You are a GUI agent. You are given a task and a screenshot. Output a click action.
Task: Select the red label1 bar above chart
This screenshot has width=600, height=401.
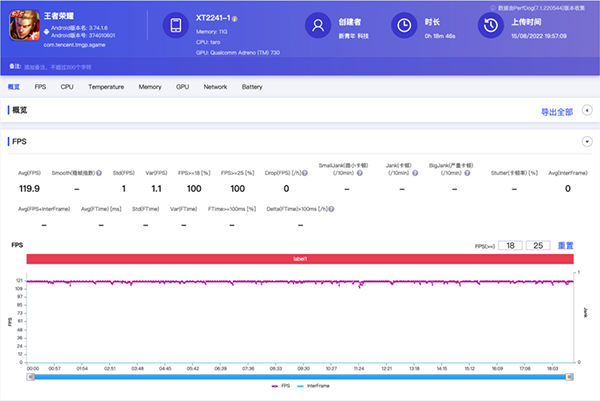click(300, 259)
